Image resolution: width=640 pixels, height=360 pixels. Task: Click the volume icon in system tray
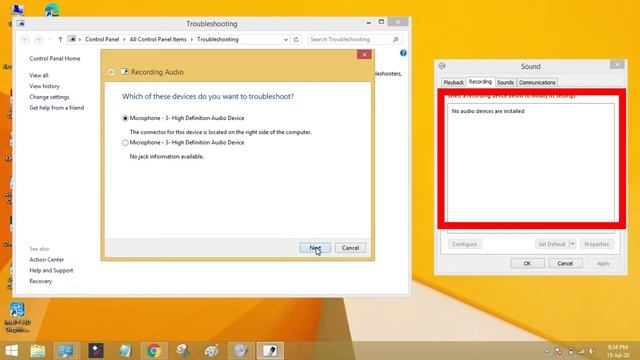coord(591,351)
